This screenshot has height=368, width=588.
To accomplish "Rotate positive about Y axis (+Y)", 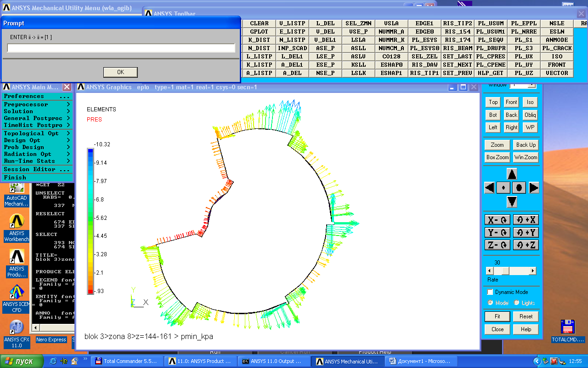I will [x=526, y=232].
